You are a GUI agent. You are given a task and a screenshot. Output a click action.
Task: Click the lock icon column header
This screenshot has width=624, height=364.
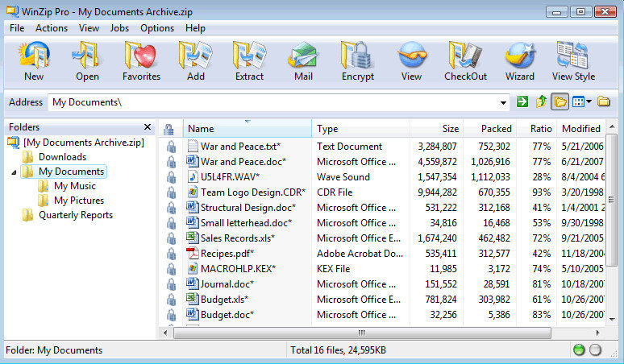tap(168, 129)
